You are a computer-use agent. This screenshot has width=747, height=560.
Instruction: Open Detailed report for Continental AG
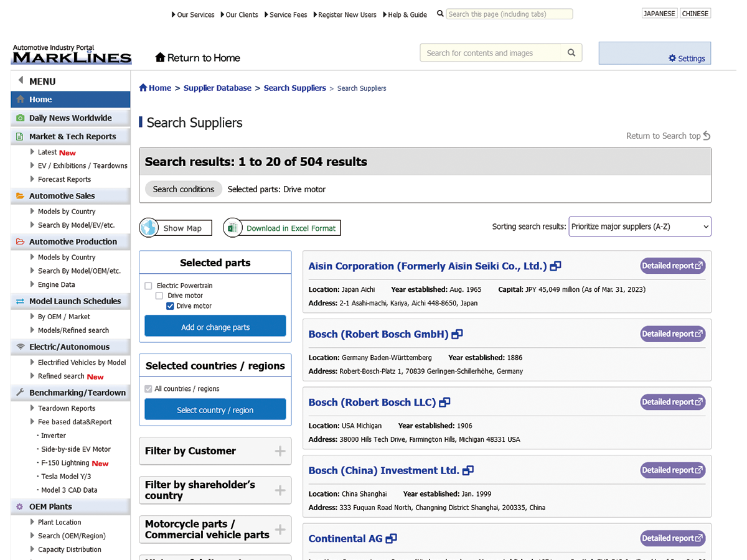coord(673,538)
